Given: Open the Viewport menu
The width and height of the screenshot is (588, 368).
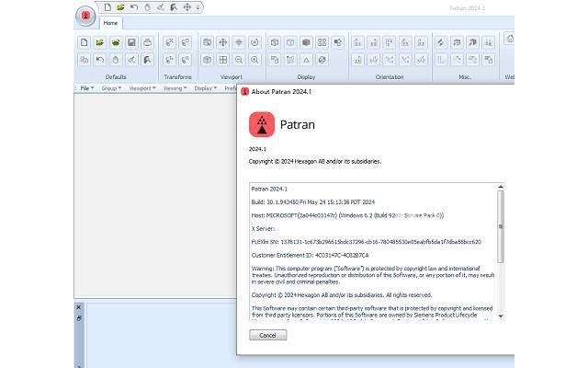Looking at the screenshot, I should click(x=142, y=88).
